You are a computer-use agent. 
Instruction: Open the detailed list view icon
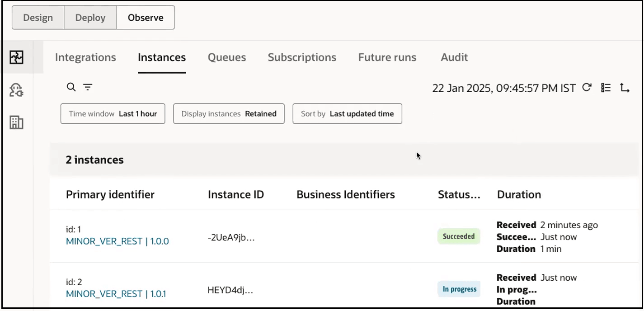[x=606, y=88]
